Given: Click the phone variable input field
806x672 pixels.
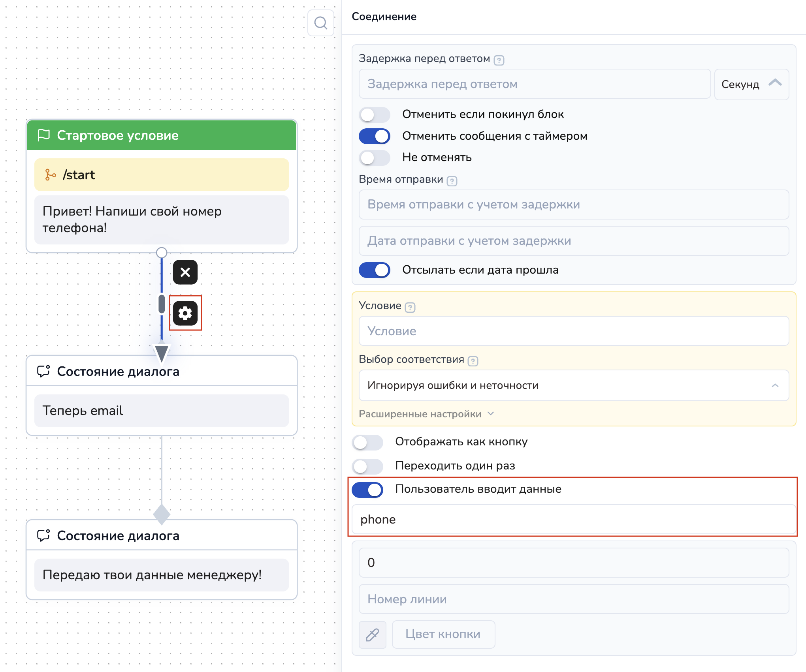Looking at the screenshot, I should pos(573,519).
